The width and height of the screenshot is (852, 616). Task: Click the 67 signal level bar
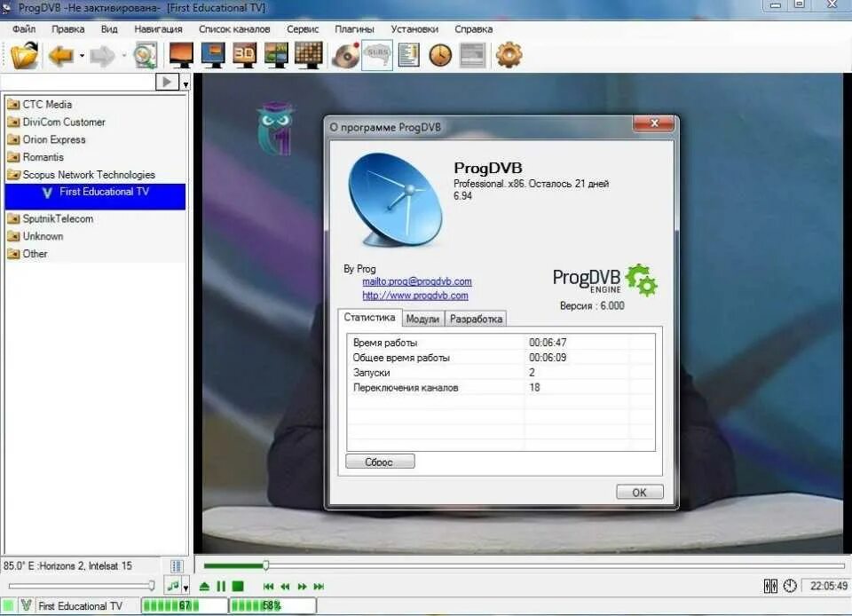185,605
